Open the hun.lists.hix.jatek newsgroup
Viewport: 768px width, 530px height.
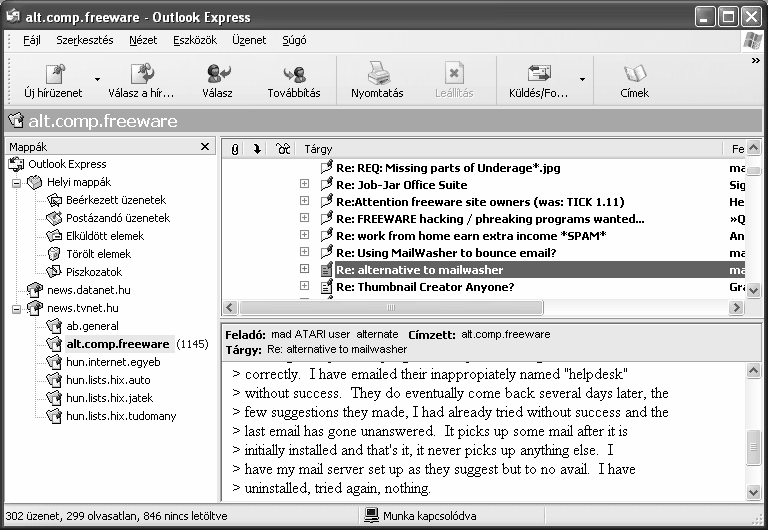[109, 398]
